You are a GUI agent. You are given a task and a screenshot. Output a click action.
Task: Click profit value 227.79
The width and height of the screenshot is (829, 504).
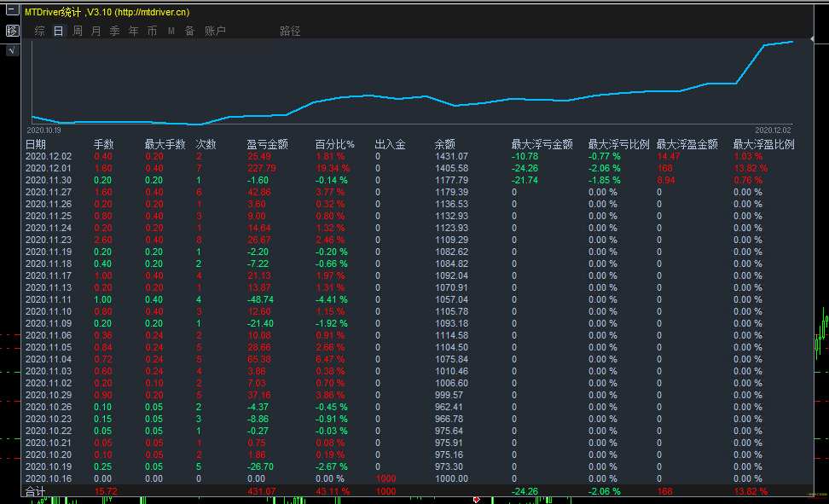tap(261, 168)
